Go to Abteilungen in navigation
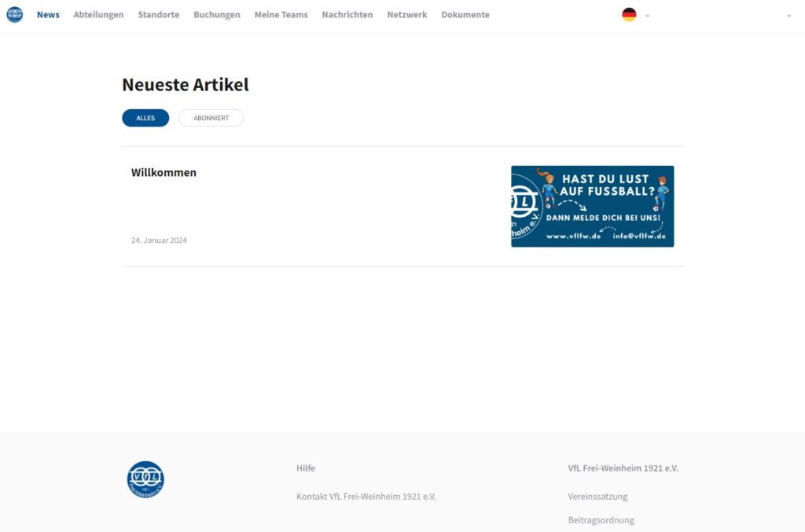Viewport: 805px width, 532px height. pos(98,15)
